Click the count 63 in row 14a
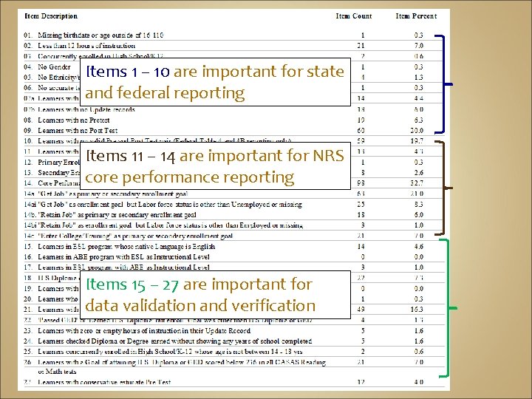Viewport: 532px width, 399px height. (x=361, y=194)
